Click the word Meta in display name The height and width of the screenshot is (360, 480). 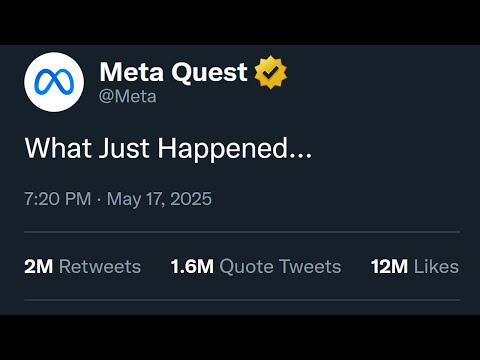(x=132, y=72)
